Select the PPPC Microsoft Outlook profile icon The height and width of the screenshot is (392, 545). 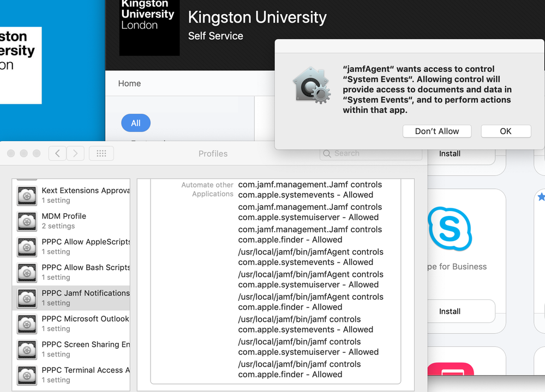(x=27, y=324)
